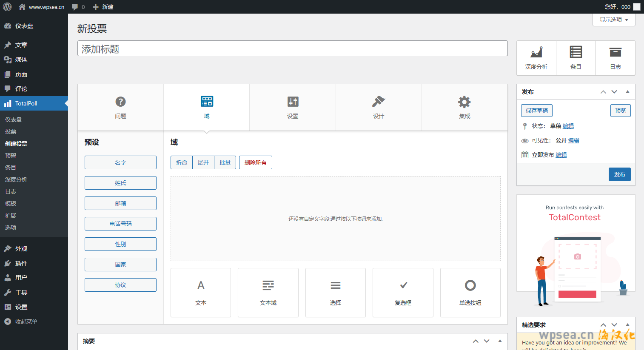
Task: Add a 文本 text field
Action: [x=201, y=293]
